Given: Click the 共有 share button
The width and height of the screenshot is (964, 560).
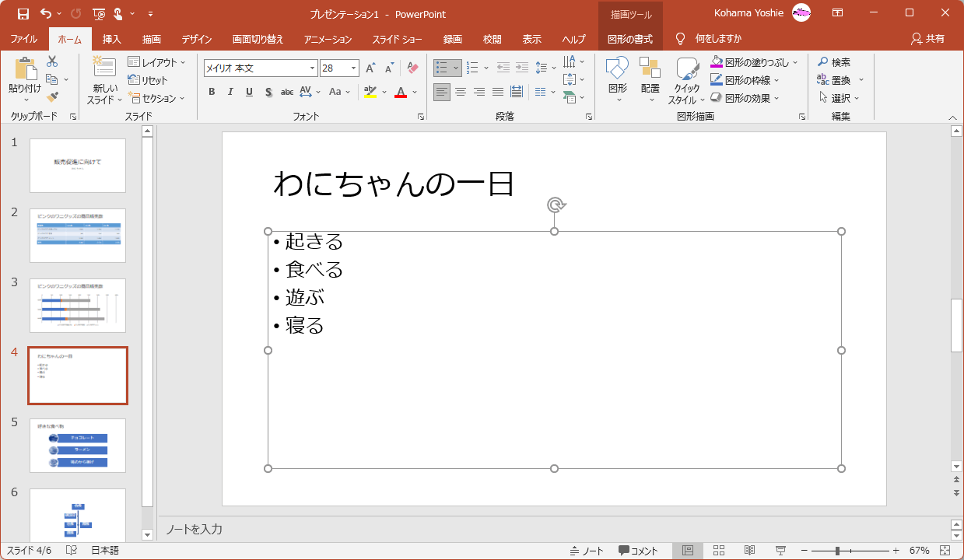Looking at the screenshot, I should coord(928,39).
